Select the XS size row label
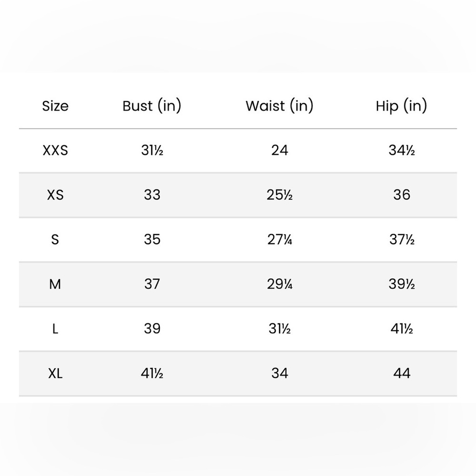Screen dimensions: 476x476 55,195
